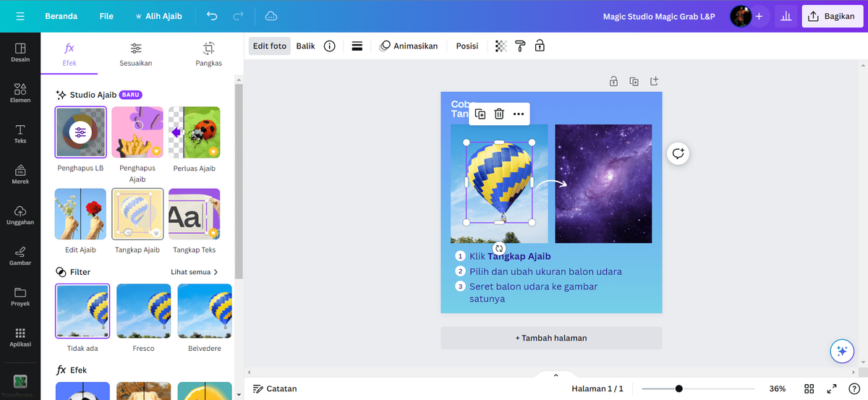Open the Canva assistant sparkle button
The height and width of the screenshot is (400, 868).
tap(841, 351)
